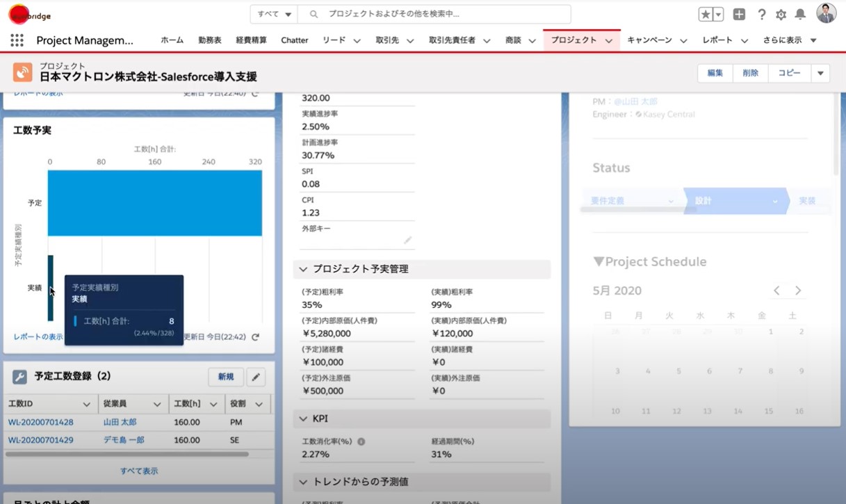Click the pencil edit icon beside 新規
Image resolution: width=846 pixels, height=504 pixels.
click(256, 377)
